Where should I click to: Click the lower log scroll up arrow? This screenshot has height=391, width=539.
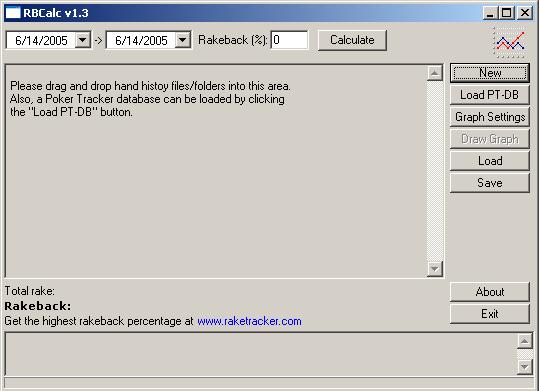(525, 341)
